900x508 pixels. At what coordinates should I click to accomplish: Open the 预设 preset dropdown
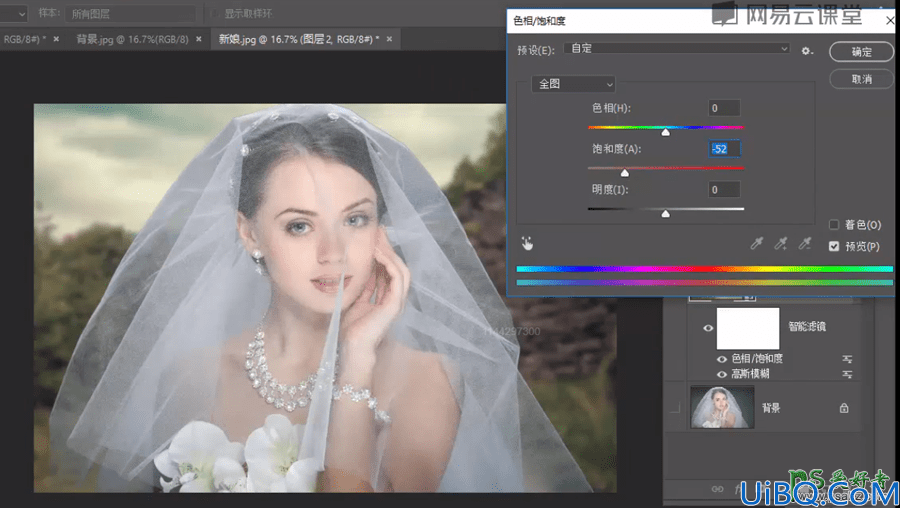point(677,49)
